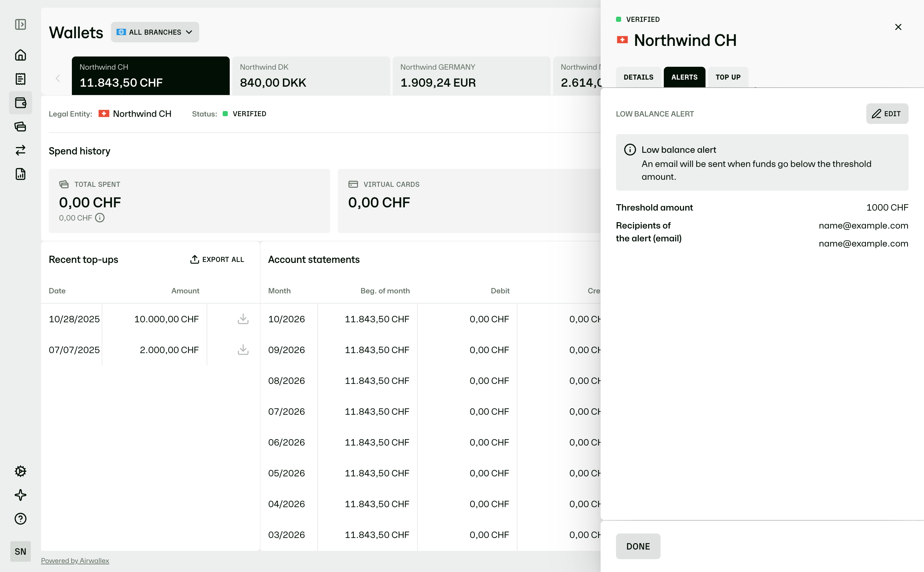Select the Northwind GERMANY wallet card
The image size is (924, 572).
471,76
